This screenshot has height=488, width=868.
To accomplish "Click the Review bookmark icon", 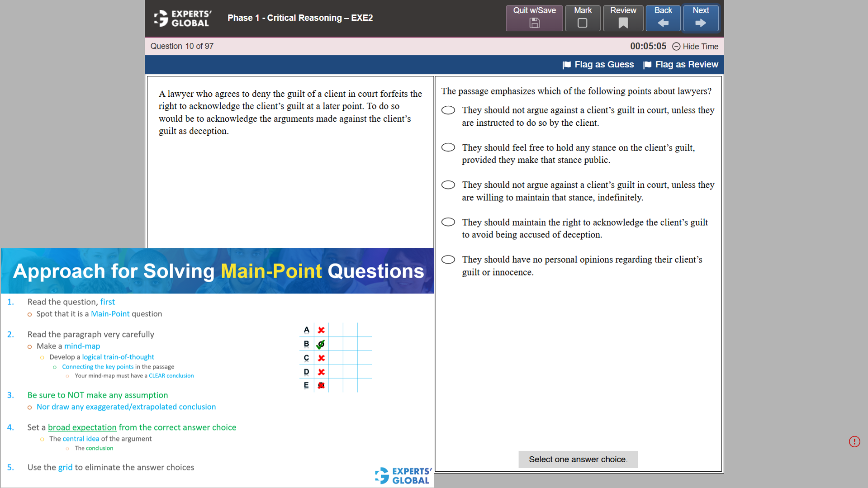I will tap(623, 24).
